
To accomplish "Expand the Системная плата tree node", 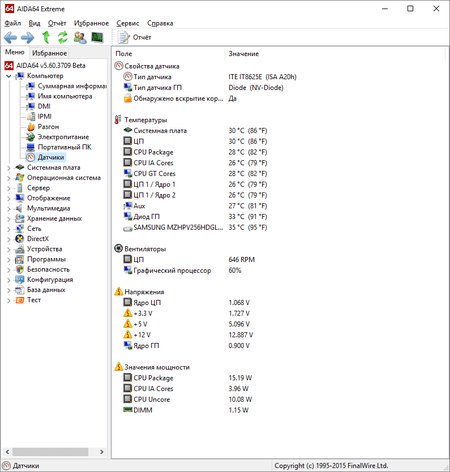I will point(9,168).
